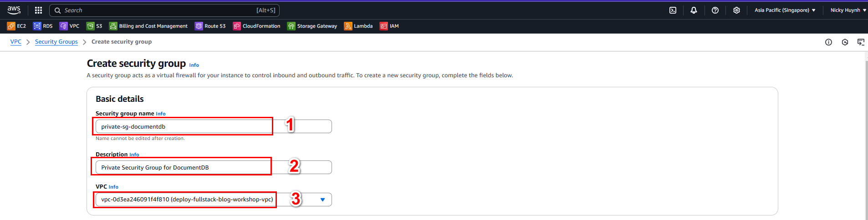Open the AWS services grid menu
The height and width of the screenshot is (220, 868).
point(38,10)
